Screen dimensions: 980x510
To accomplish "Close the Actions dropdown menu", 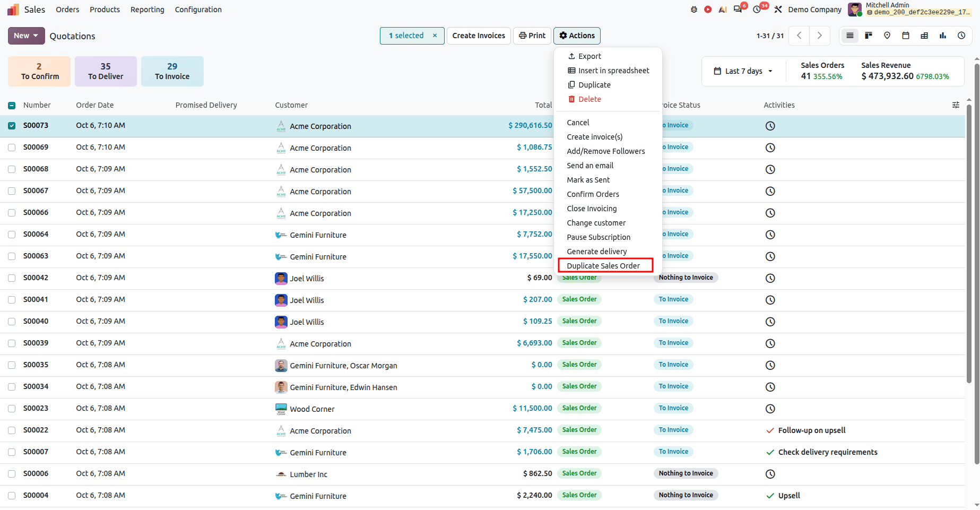I will point(577,36).
